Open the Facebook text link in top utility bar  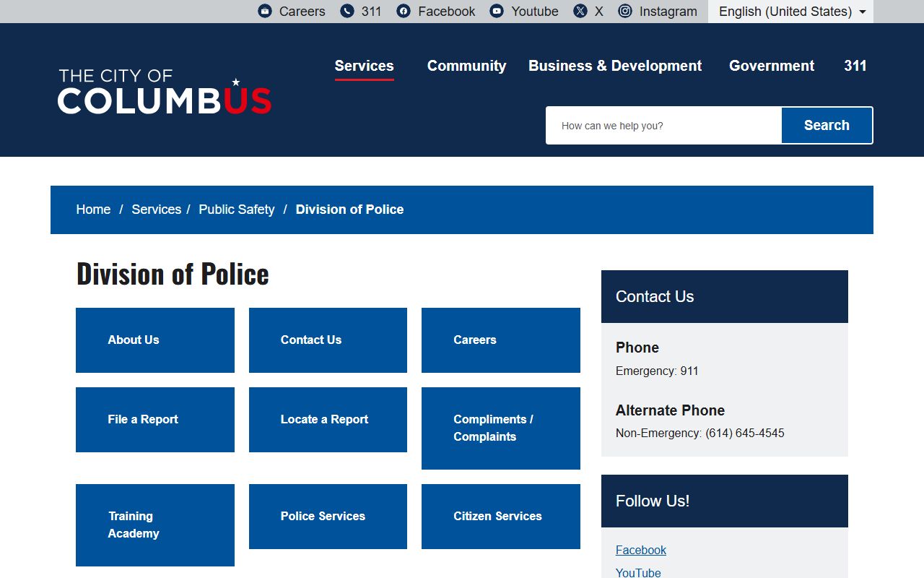(447, 12)
